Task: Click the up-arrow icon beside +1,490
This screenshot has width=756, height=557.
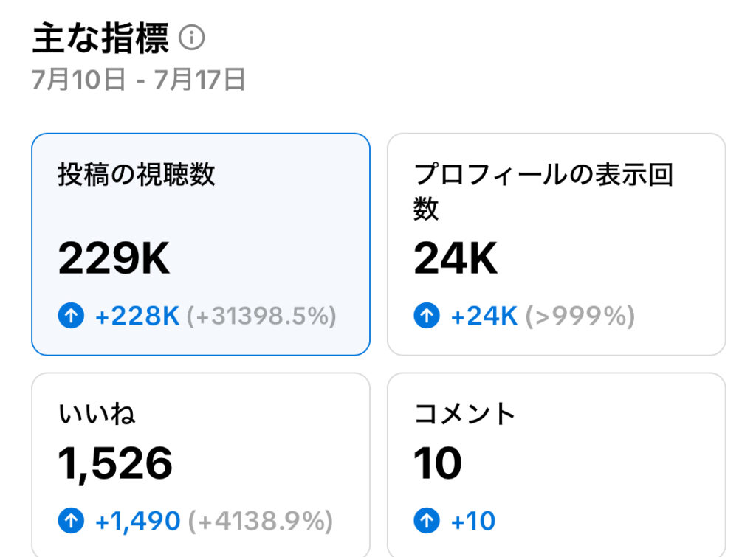Action: tap(72, 520)
